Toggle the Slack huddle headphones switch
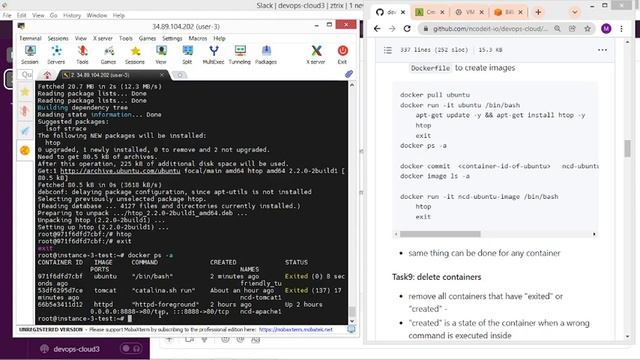This screenshot has height=360, width=640. click(131, 349)
